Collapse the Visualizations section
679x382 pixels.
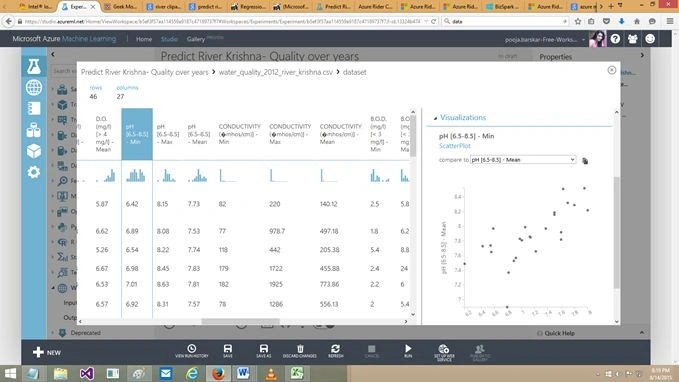pyautogui.click(x=435, y=118)
